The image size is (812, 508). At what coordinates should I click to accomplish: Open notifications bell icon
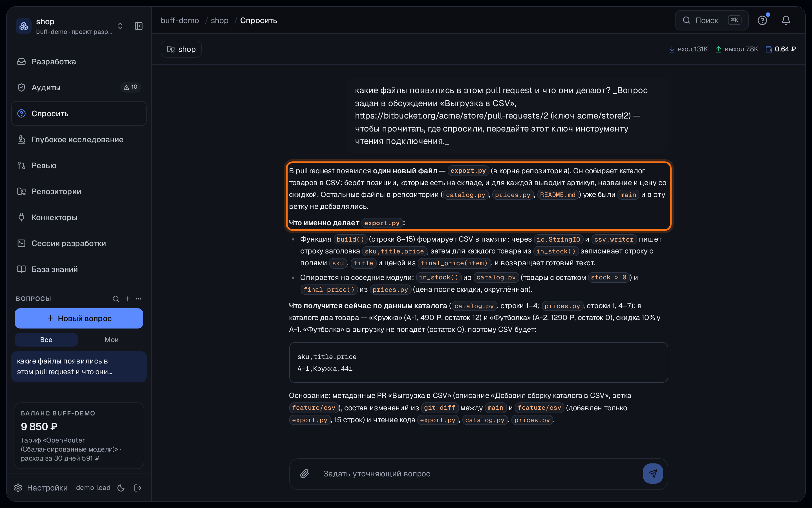786,21
